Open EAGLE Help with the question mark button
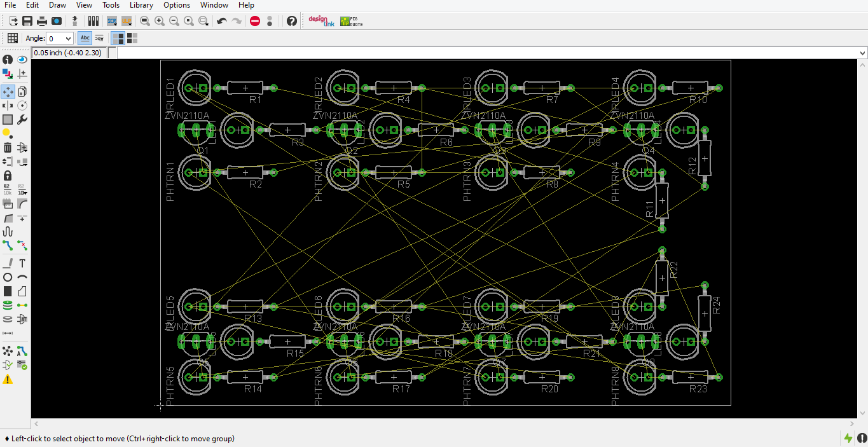This screenshot has height=447, width=868. click(x=291, y=20)
